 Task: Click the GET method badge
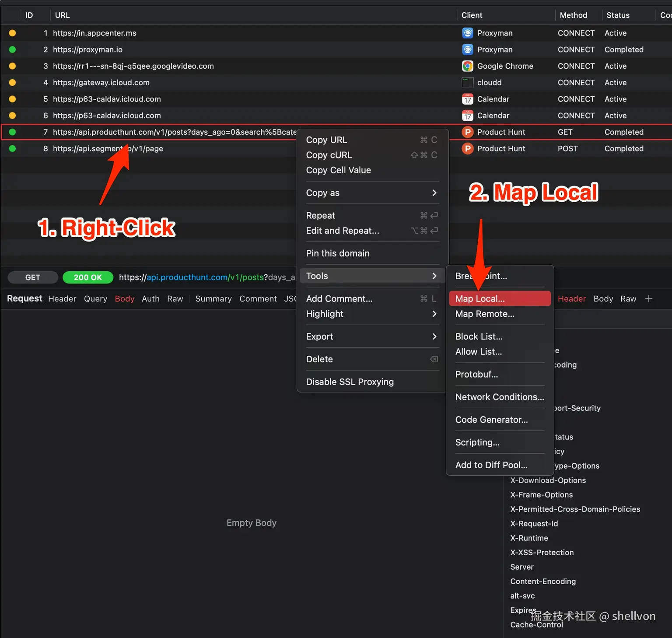33,277
